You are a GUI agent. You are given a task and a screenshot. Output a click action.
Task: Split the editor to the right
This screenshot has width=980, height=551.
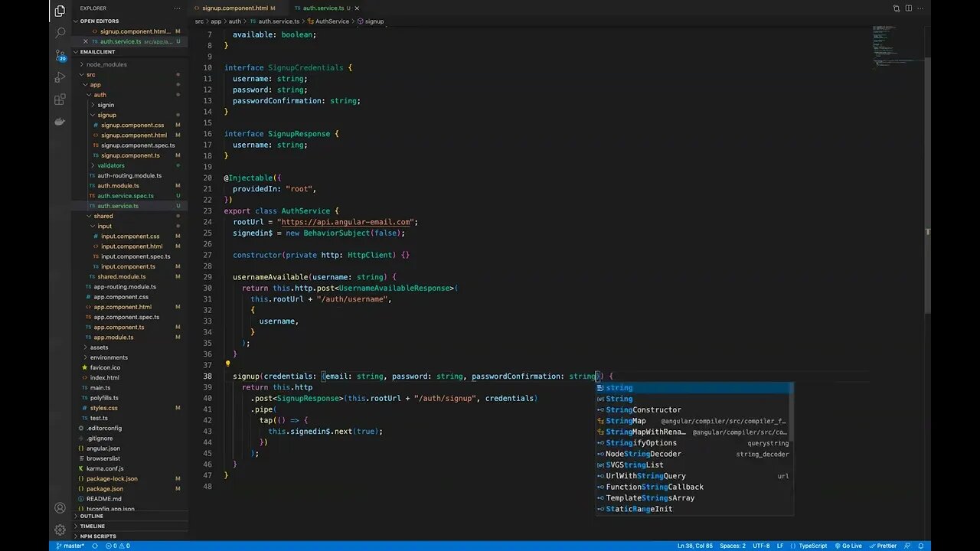[x=909, y=8]
